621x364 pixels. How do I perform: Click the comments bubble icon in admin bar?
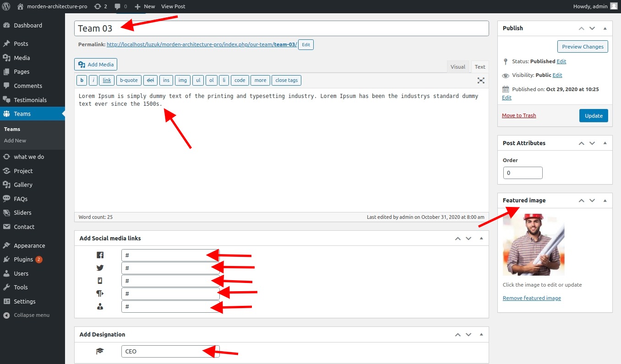pyautogui.click(x=118, y=6)
